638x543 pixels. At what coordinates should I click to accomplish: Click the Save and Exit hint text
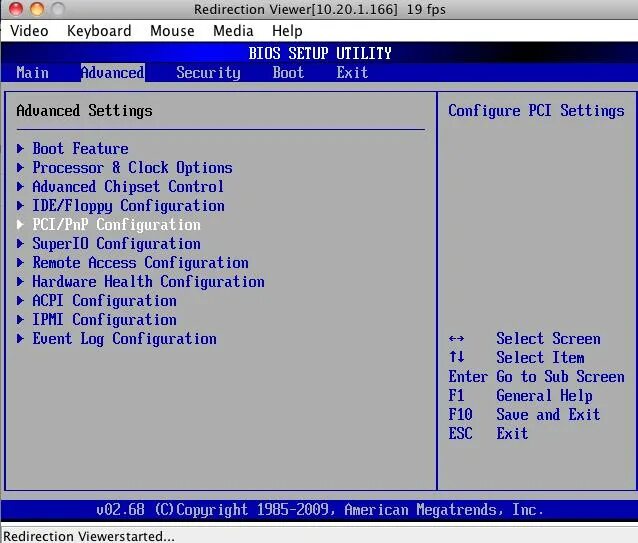(x=548, y=414)
